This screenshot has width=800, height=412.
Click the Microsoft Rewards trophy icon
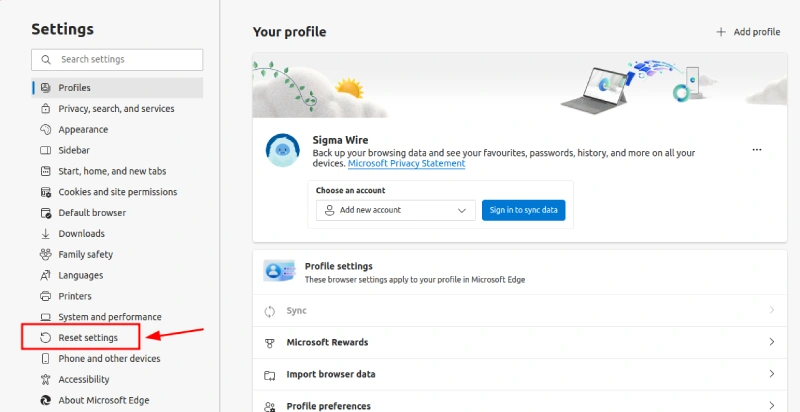pos(269,343)
